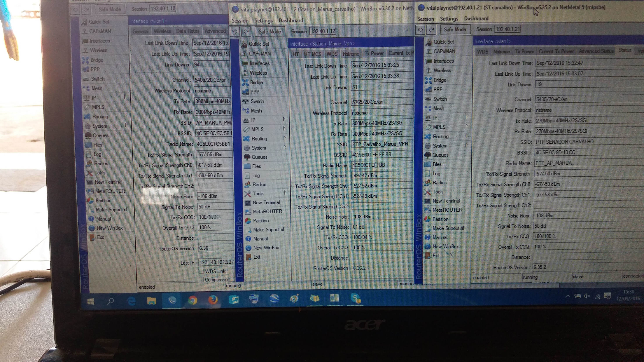Image resolution: width=644 pixels, height=362 pixels.
Task: Switch to Data Rates tab in left window
Action: click(x=188, y=31)
